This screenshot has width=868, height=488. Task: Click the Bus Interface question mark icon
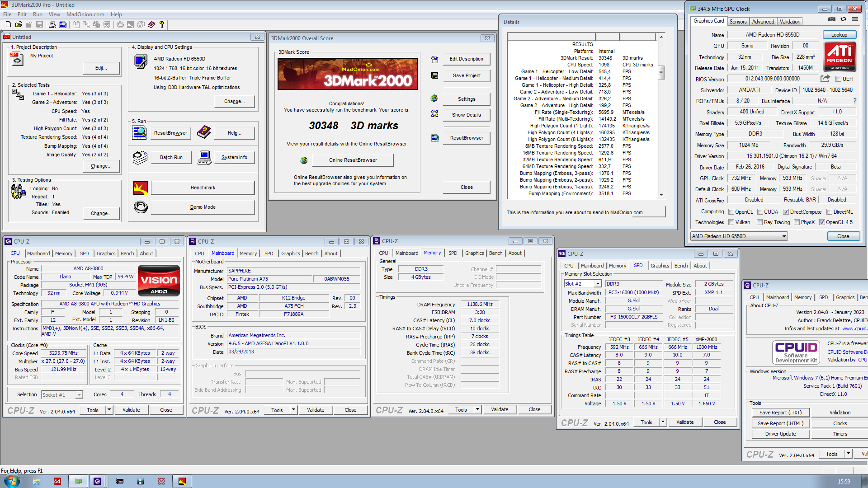coord(854,101)
